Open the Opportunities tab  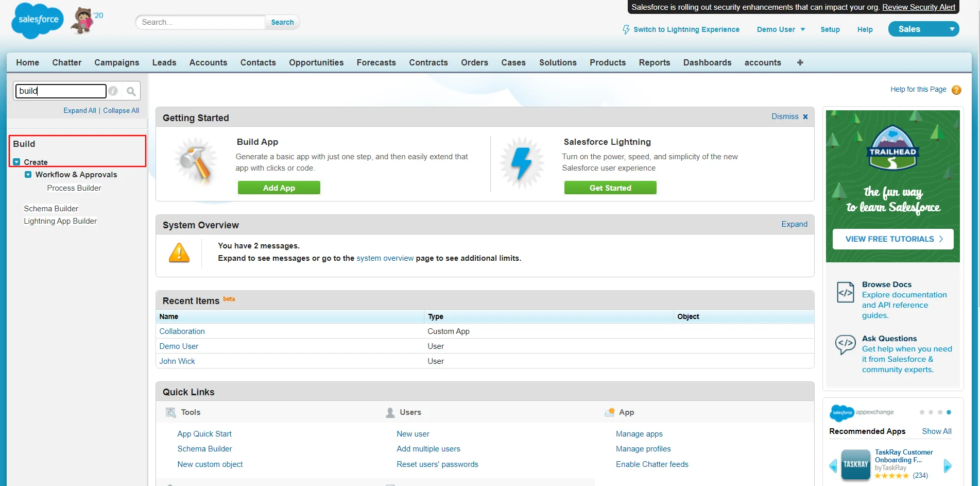tap(316, 62)
